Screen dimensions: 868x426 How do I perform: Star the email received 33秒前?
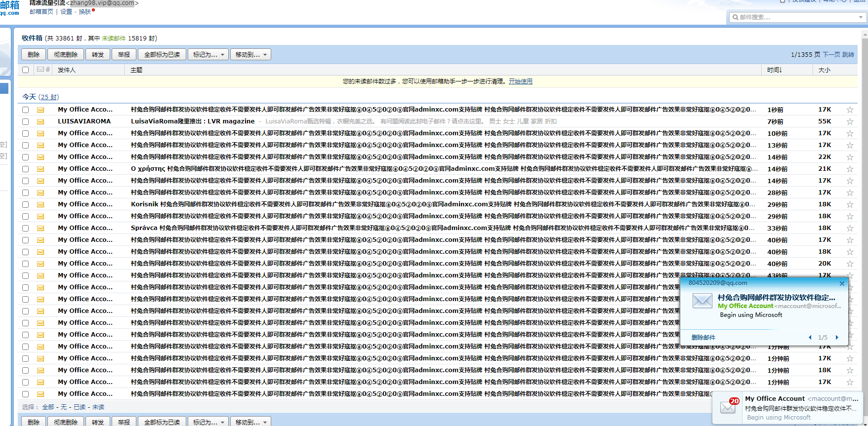(850, 228)
